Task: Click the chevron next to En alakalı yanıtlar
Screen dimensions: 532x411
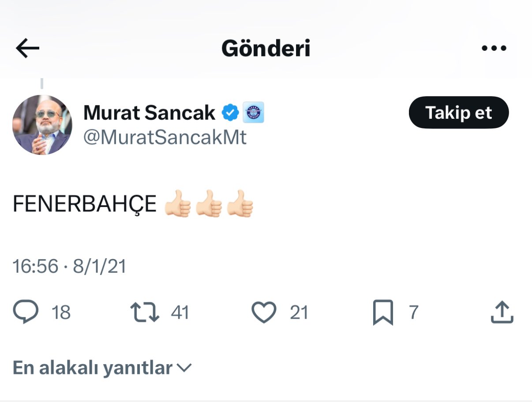Action: pos(184,367)
